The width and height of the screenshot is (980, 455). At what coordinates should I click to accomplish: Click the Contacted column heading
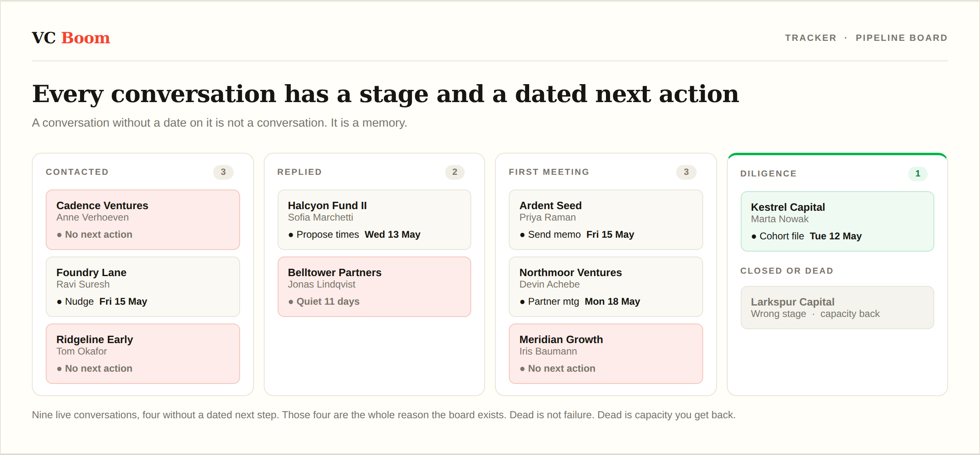coord(77,172)
